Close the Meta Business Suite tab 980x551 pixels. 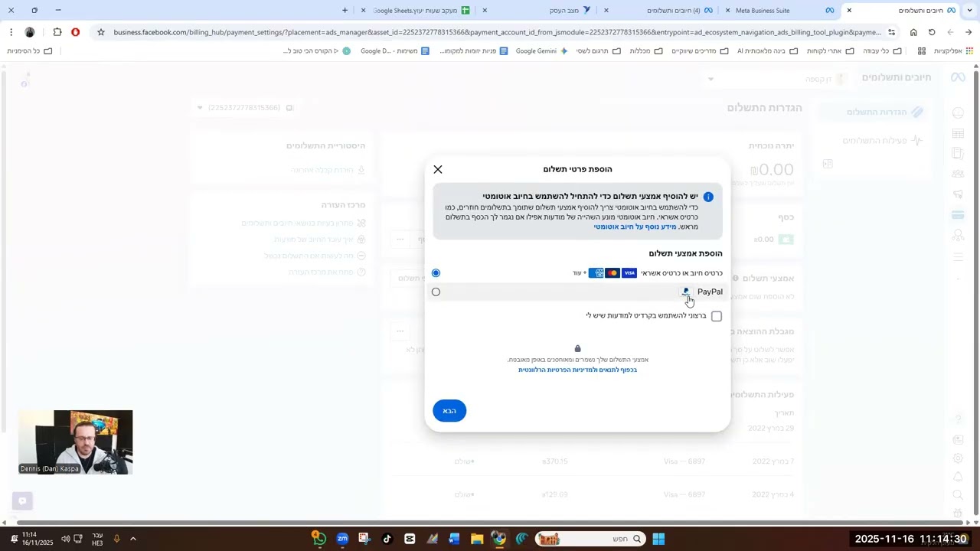click(727, 11)
